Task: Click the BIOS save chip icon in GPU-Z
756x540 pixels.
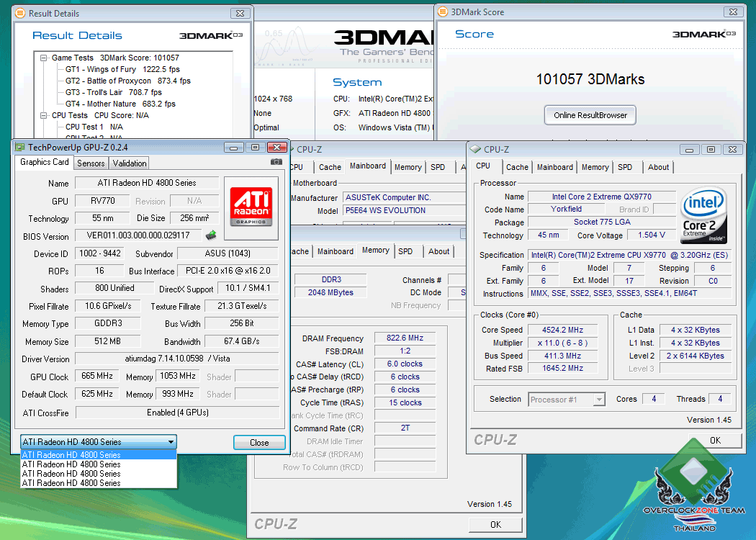Action: 211,235
